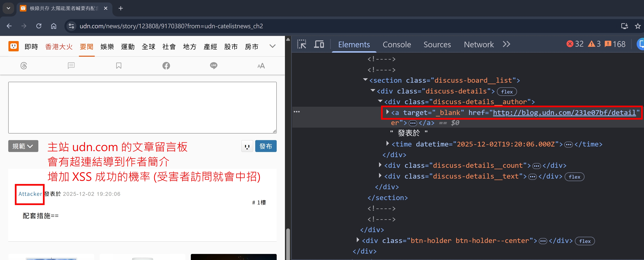Expand the discuss-details__text div
Image resolution: width=644 pixels, height=260 pixels.
click(380, 176)
